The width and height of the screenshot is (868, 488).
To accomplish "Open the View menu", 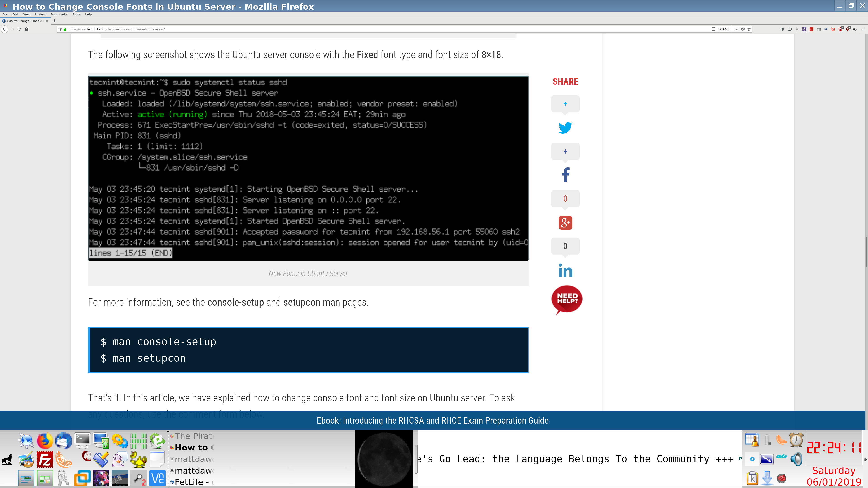I will click(26, 14).
